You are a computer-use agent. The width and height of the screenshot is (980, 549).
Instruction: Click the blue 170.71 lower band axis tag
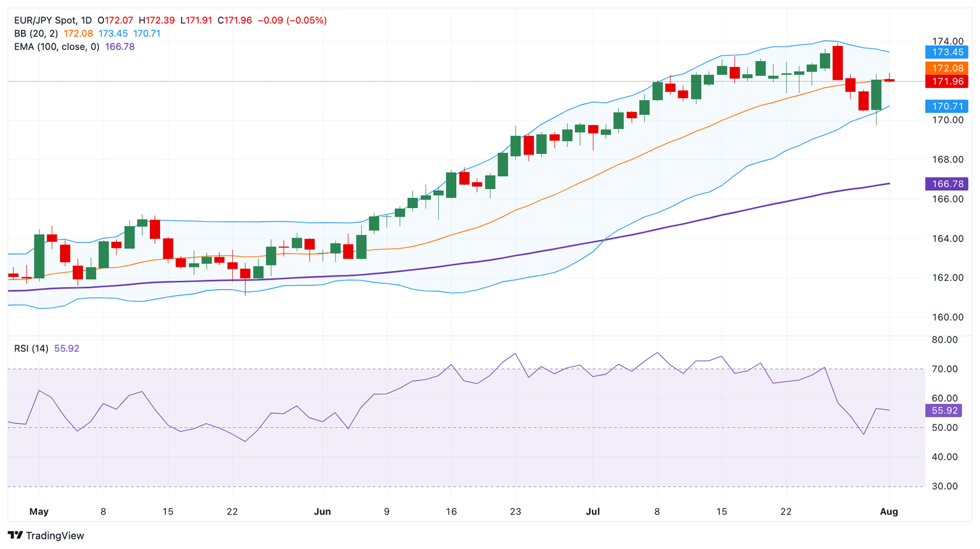coord(947,107)
